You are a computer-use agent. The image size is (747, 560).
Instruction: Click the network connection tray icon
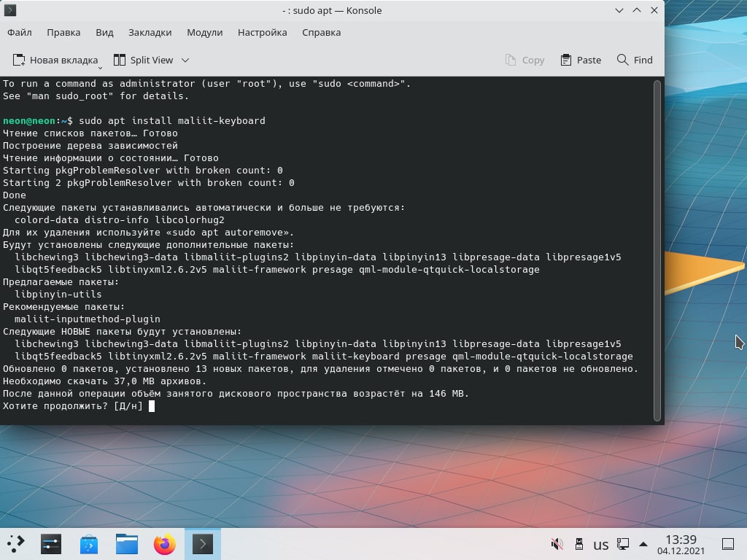click(623, 544)
